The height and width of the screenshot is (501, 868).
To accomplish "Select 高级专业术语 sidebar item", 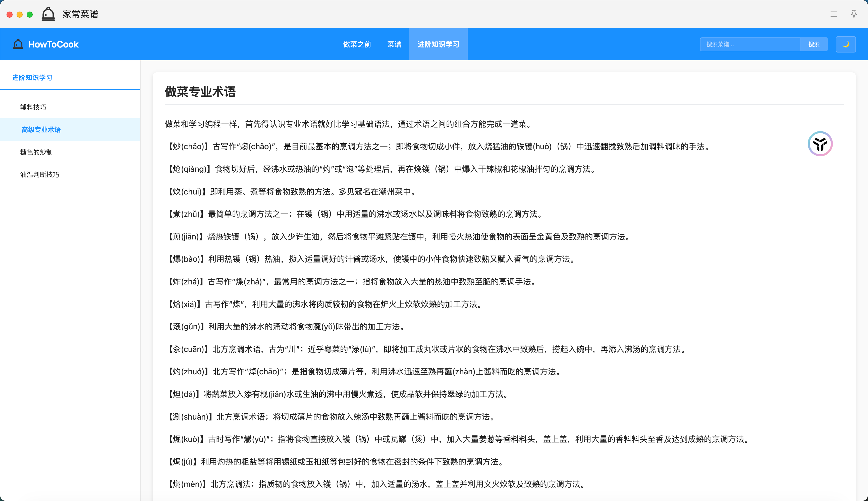I will tap(41, 130).
